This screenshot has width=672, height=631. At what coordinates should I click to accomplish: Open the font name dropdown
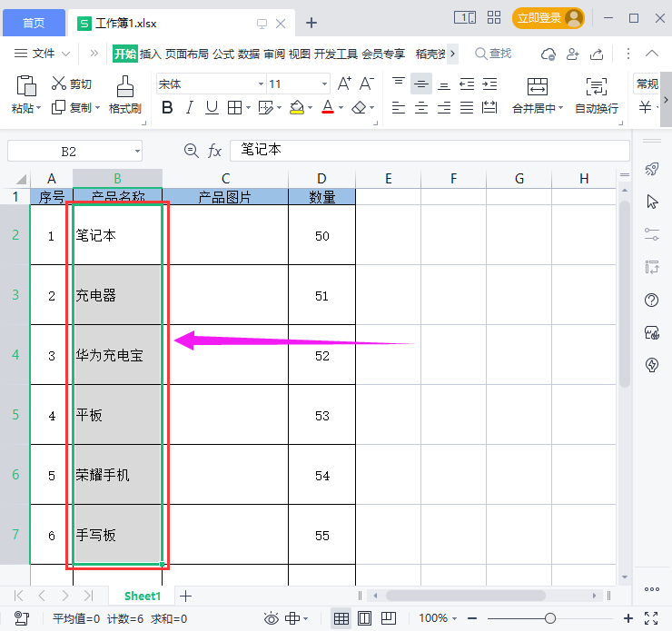pyautogui.click(x=261, y=84)
